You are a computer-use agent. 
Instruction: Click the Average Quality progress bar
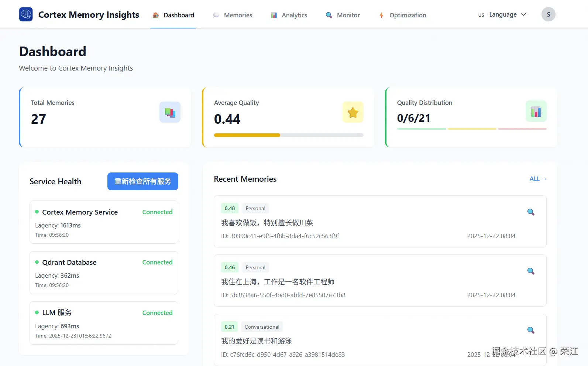(289, 135)
